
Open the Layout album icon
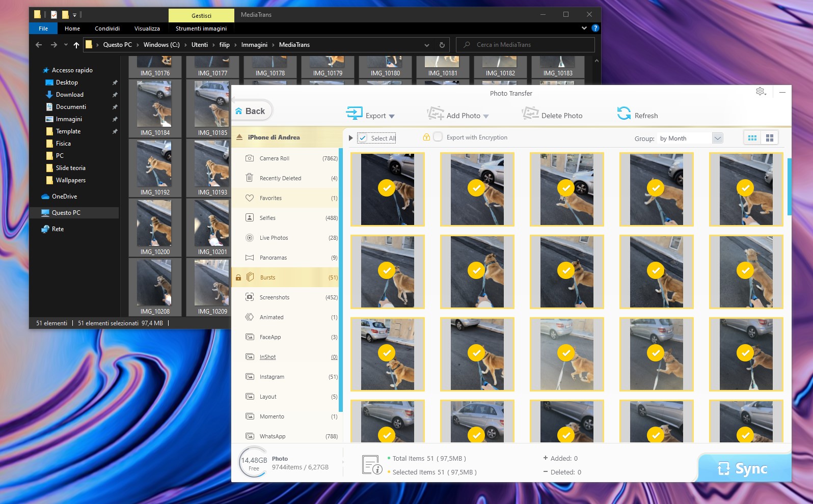[250, 396]
